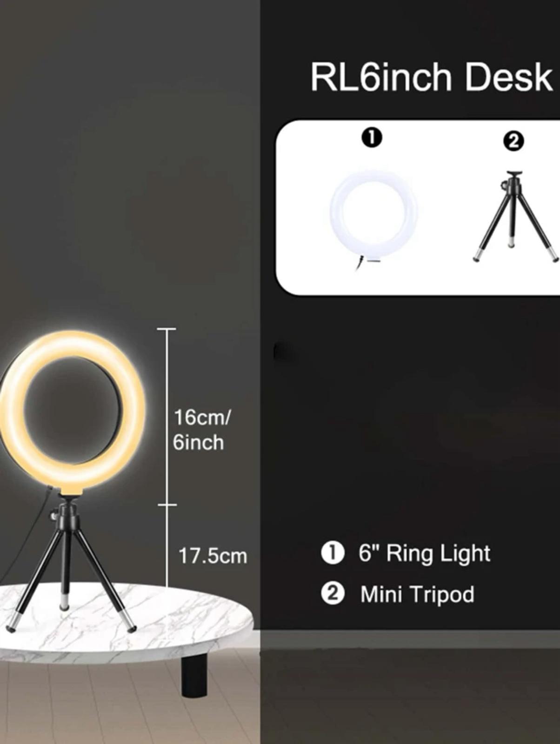Click the 17.5cm height label
560x744 pixels.
point(213,556)
